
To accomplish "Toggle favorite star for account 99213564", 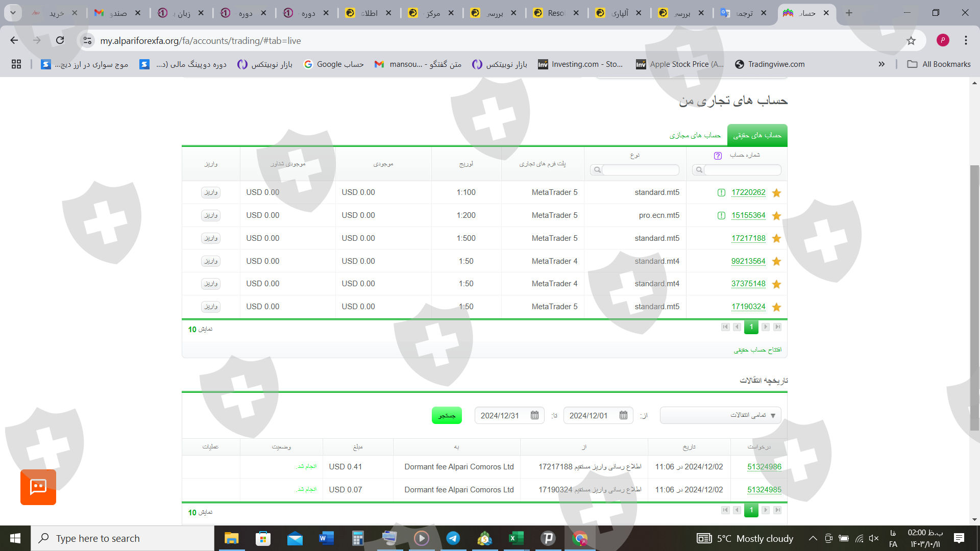I will (x=776, y=261).
